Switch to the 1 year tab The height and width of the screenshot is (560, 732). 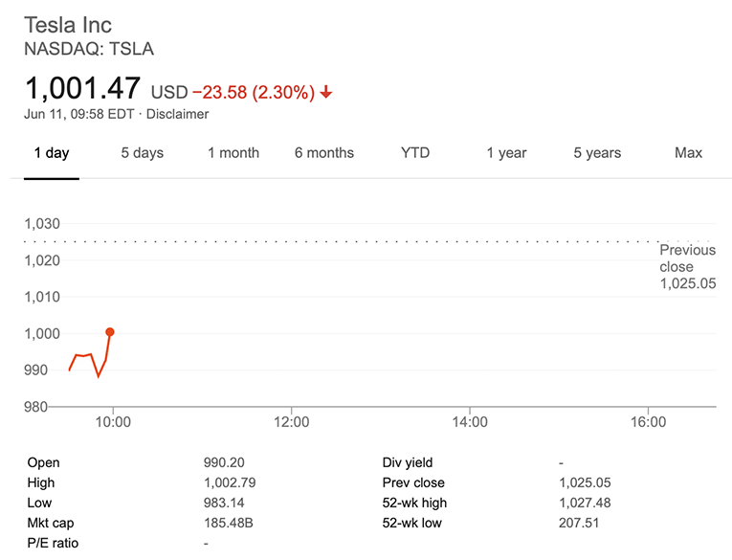click(x=506, y=153)
